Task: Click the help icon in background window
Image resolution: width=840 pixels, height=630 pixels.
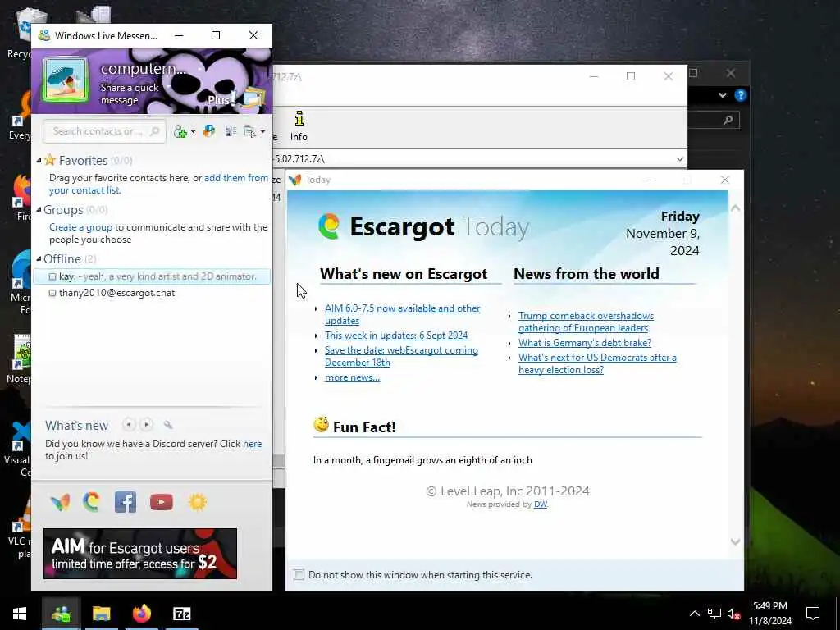Action: [x=741, y=95]
